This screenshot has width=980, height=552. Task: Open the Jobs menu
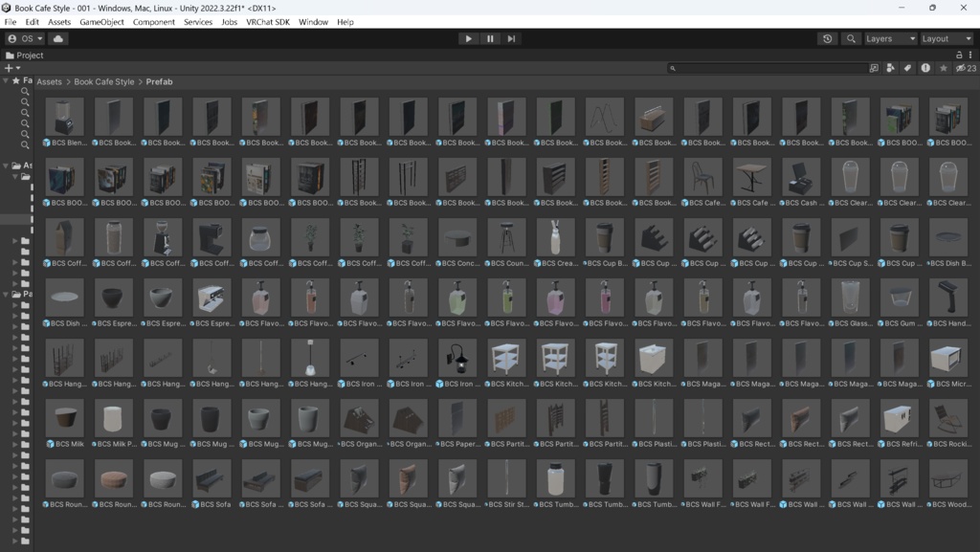(x=230, y=22)
